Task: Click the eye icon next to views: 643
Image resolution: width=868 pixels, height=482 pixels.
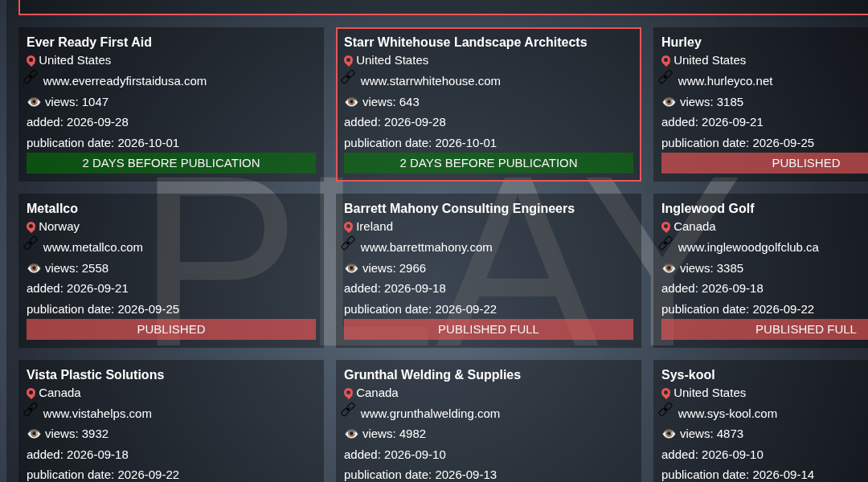Action: [351, 102]
